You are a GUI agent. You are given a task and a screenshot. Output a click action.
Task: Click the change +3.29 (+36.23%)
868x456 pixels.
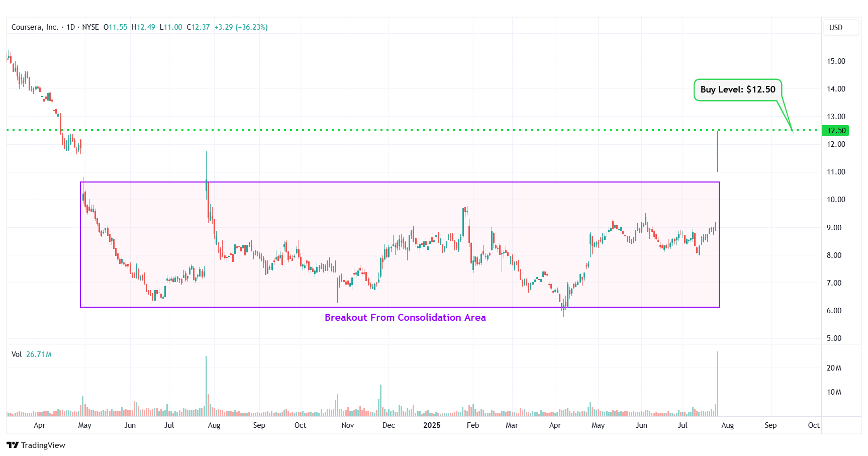coord(241,27)
